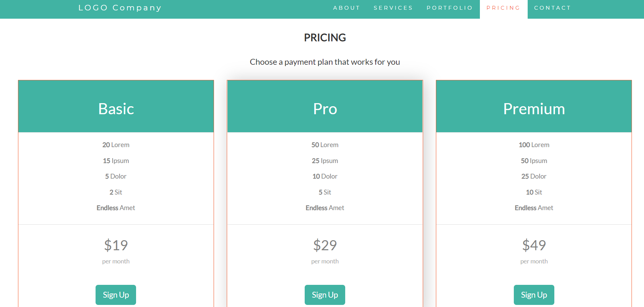Click the Endless Amet feature in Pro
The image size is (644, 307).
pyautogui.click(x=325, y=208)
